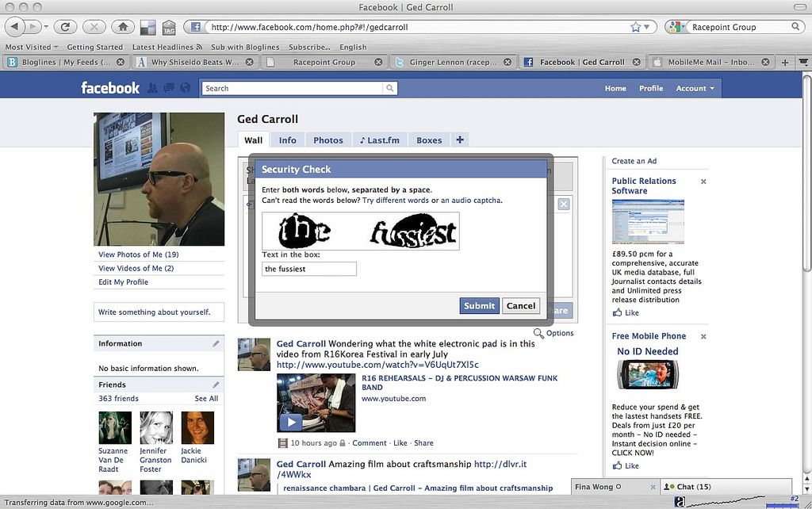This screenshot has height=509, width=812.
Task: Click Try different words captcha link
Action: click(x=395, y=201)
